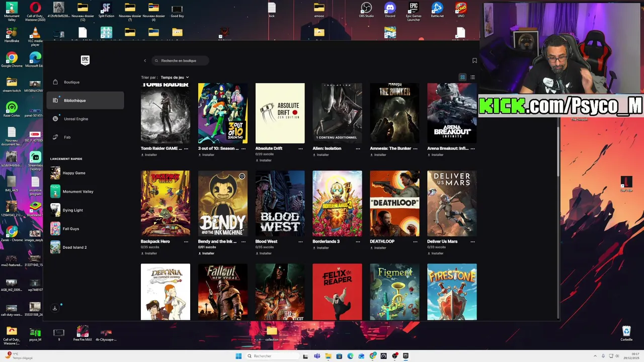Open the downloads icon in sidebar bottom
The height and width of the screenshot is (362, 644).
55,308
